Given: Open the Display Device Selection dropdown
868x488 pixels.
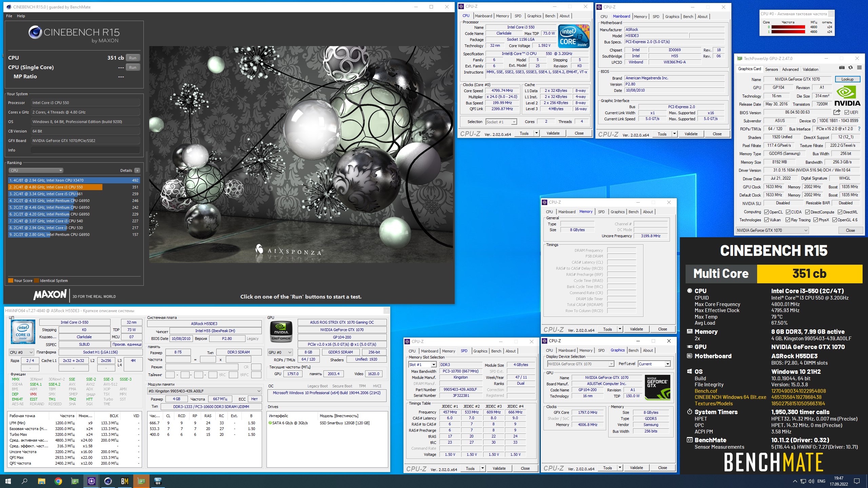Looking at the screenshot, I should (x=580, y=364).
